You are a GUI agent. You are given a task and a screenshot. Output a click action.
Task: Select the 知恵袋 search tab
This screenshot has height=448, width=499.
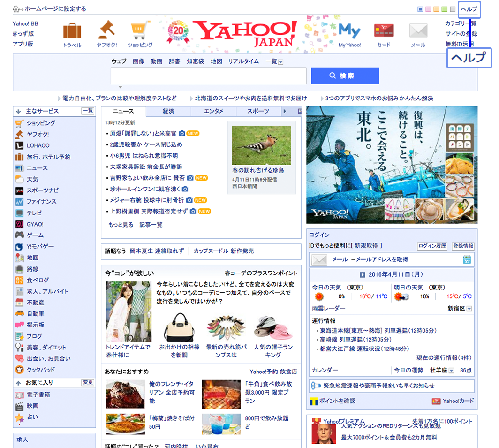point(196,61)
